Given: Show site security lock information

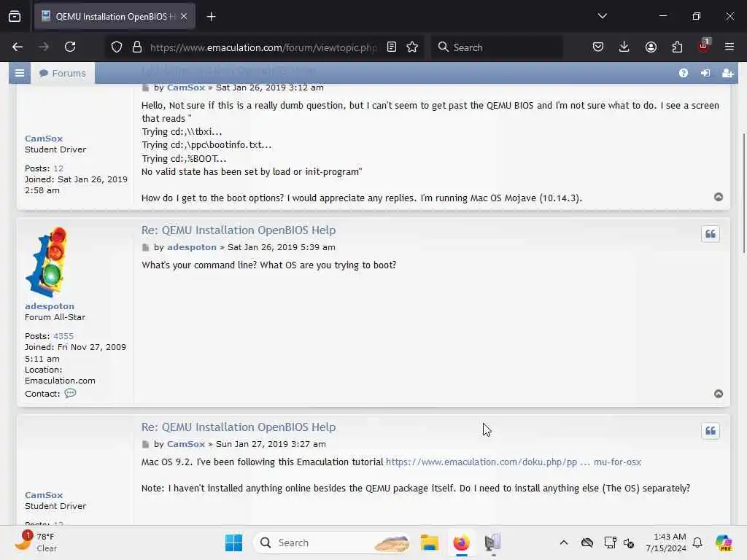Looking at the screenshot, I should tap(137, 47).
